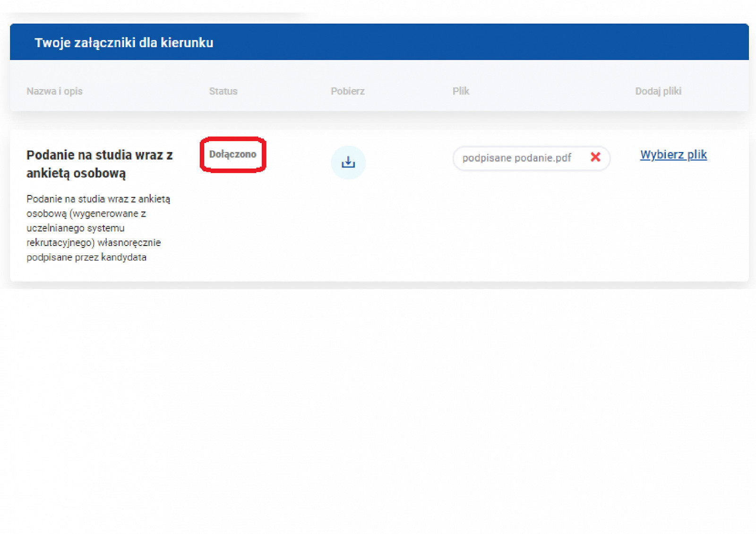Click the Nazwa i opis column header
This screenshot has width=756, height=534.
pyautogui.click(x=54, y=91)
